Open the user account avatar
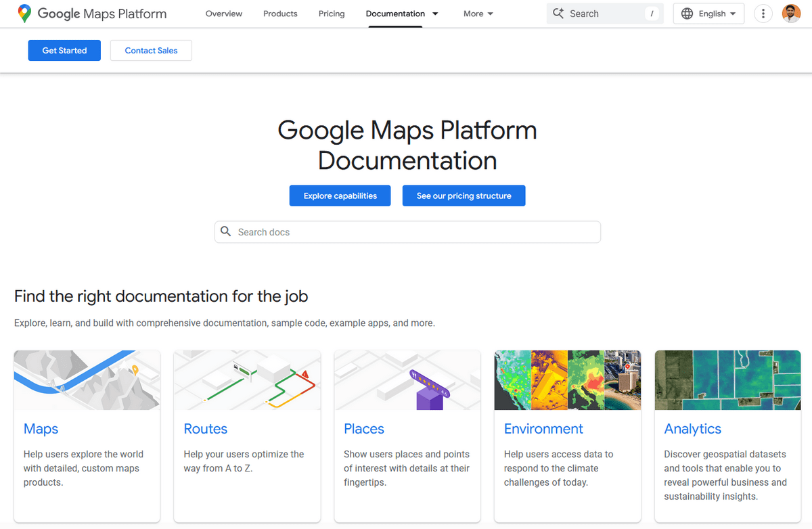Viewport: 812px width, 529px height. pyautogui.click(x=791, y=14)
